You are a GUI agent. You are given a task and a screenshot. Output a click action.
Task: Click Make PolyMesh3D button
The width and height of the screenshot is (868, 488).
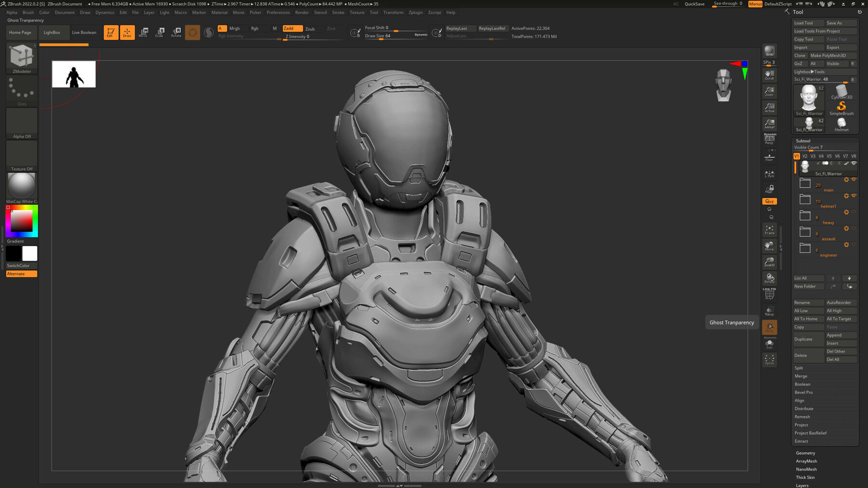point(832,56)
